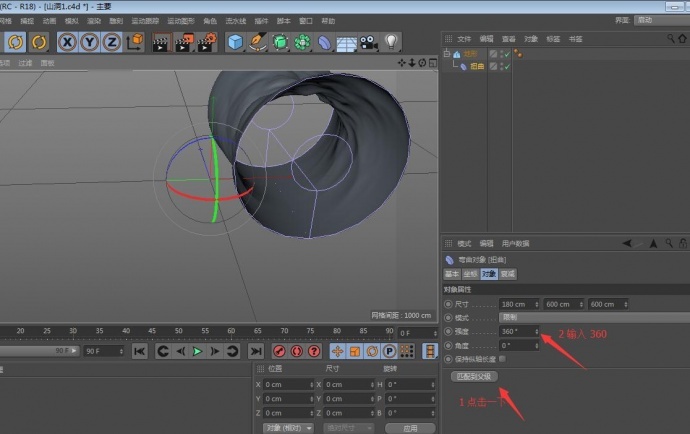Screen dimensions: 690x434
Task: Toggle animation dot beside 尺寸
Action: pos(448,304)
